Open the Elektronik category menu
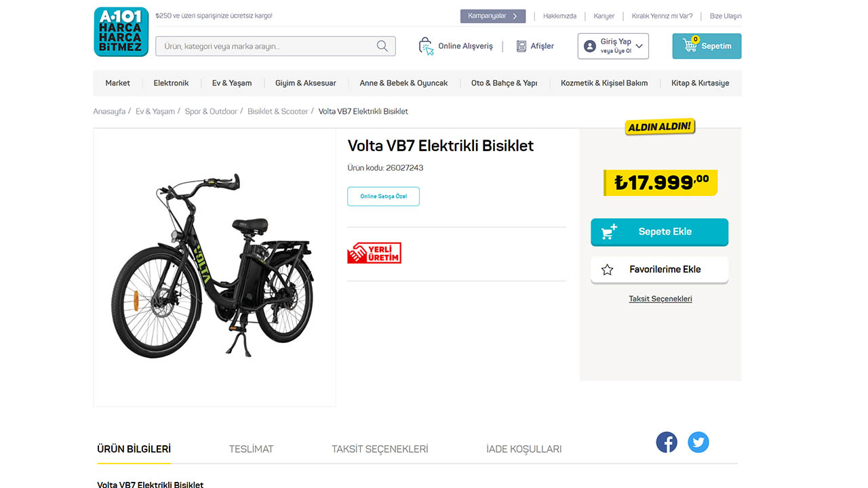The height and width of the screenshot is (488, 868). click(171, 83)
